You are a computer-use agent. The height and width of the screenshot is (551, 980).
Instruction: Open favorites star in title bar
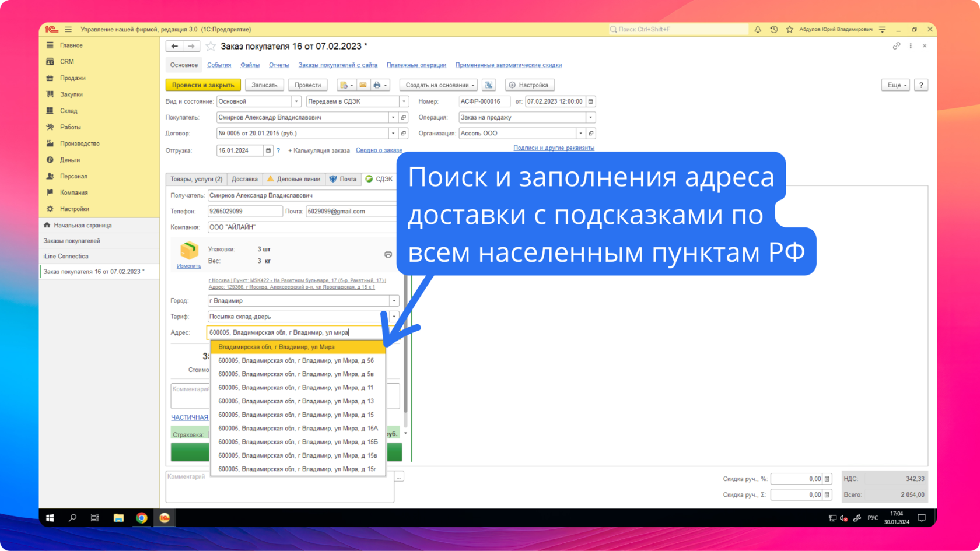pyautogui.click(x=790, y=29)
